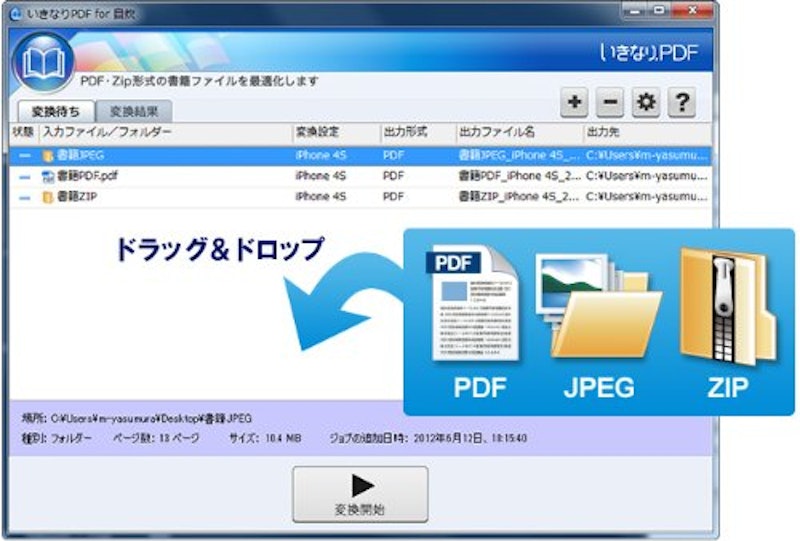Minimize the いきなりPDF window
The width and height of the screenshot is (800, 541).
[x=635, y=11]
